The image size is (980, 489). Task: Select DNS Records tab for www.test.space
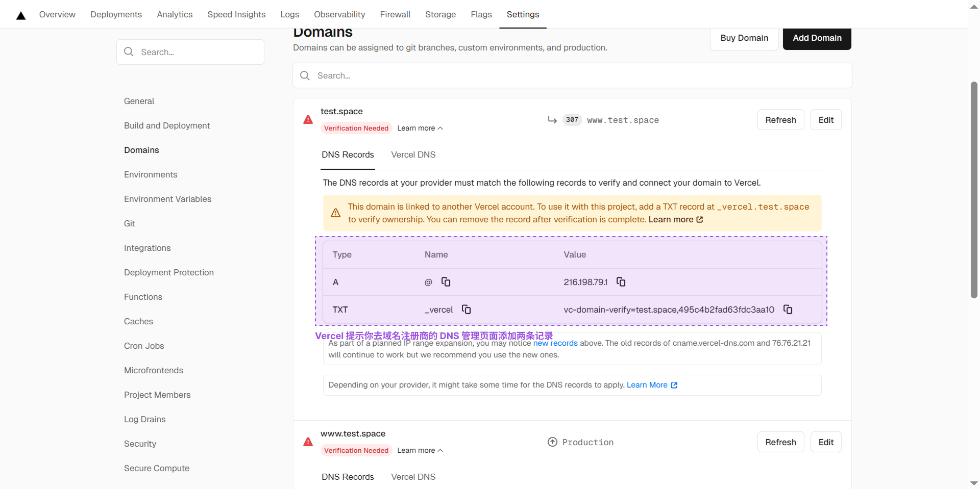coord(348,477)
